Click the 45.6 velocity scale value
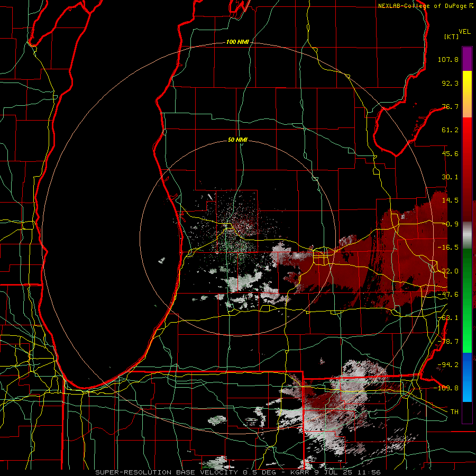 [450, 153]
